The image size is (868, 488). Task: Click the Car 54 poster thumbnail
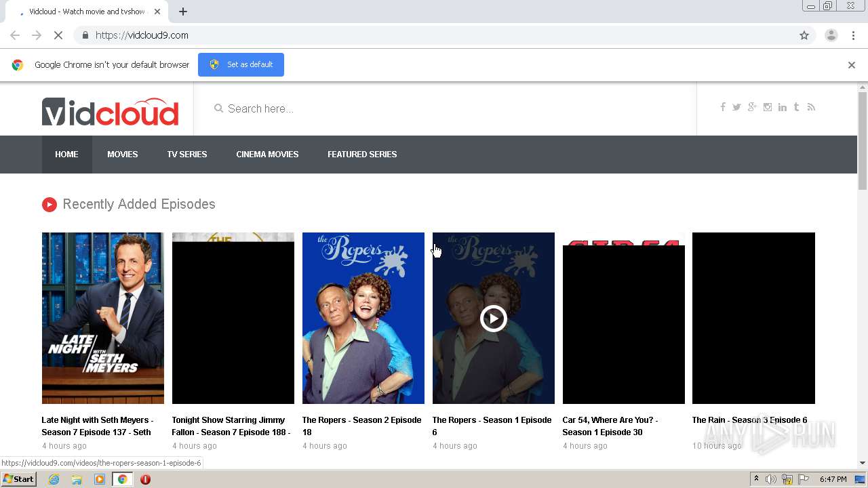pos(624,318)
